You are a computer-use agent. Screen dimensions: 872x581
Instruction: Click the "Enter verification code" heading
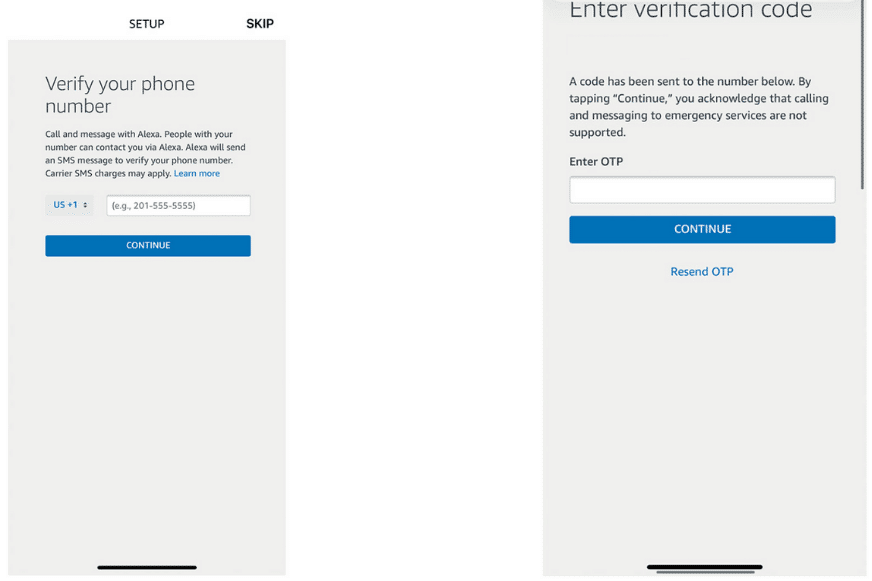tap(690, 12)
